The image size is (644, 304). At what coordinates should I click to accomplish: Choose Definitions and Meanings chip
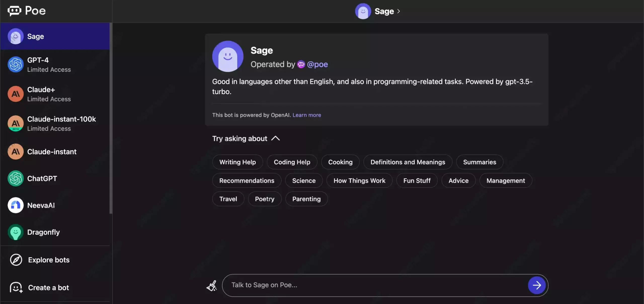click(x=408, y=162)
